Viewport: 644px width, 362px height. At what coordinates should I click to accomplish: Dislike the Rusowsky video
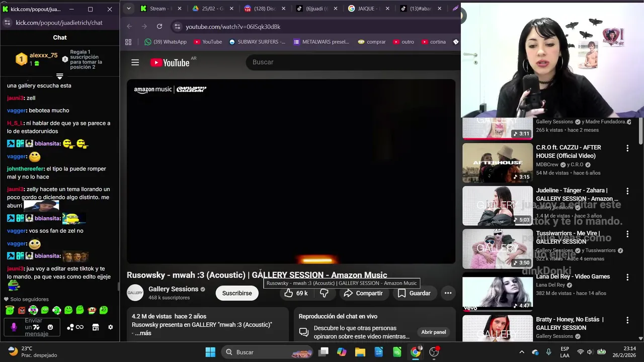pos(325,293)
